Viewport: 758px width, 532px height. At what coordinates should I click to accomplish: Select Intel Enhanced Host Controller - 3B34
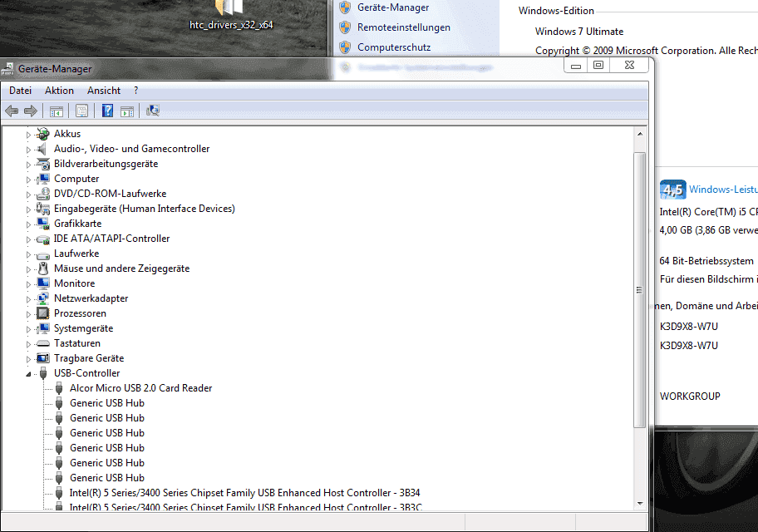(x=244, y=493)
